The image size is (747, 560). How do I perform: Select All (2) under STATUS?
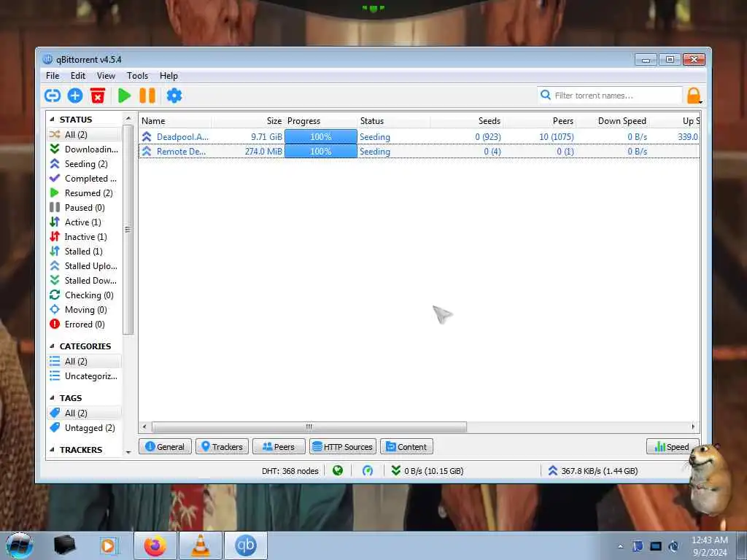pyautogui.click(x=85, y=134)
